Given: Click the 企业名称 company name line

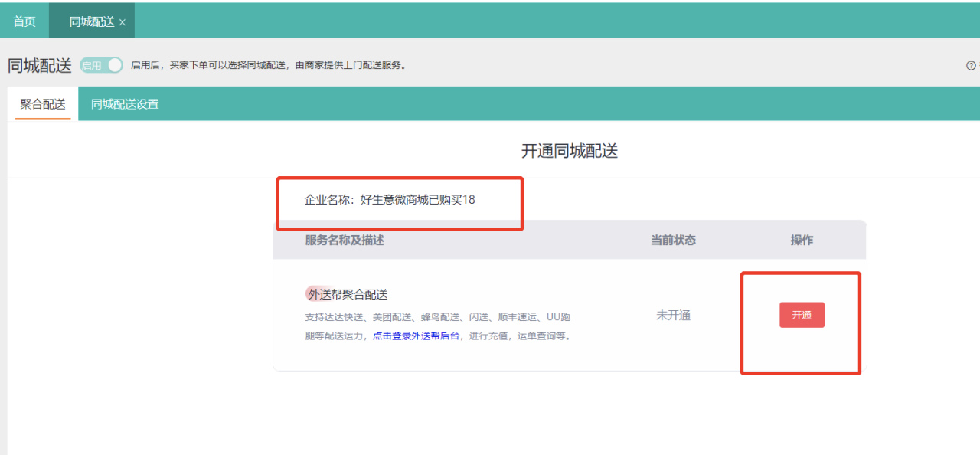Looking at the screenshot, I should pos(390,200).
